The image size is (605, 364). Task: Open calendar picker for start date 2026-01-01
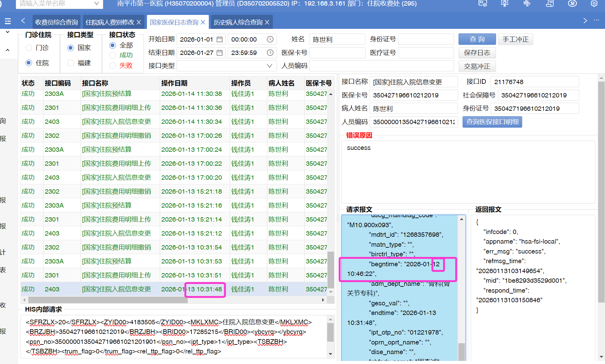point(220,39)
